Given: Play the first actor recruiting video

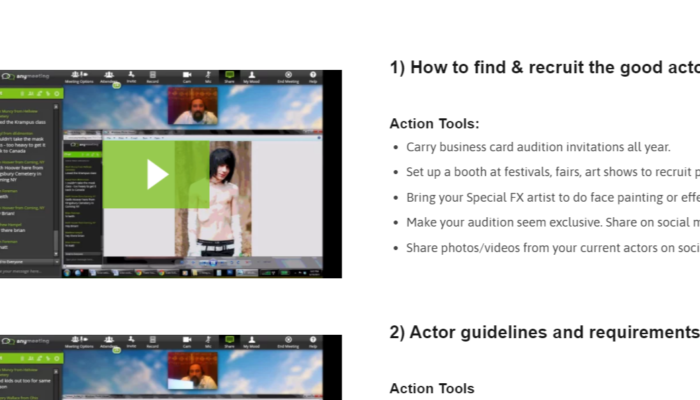Looking at the screenshot, I should point(157,174).
